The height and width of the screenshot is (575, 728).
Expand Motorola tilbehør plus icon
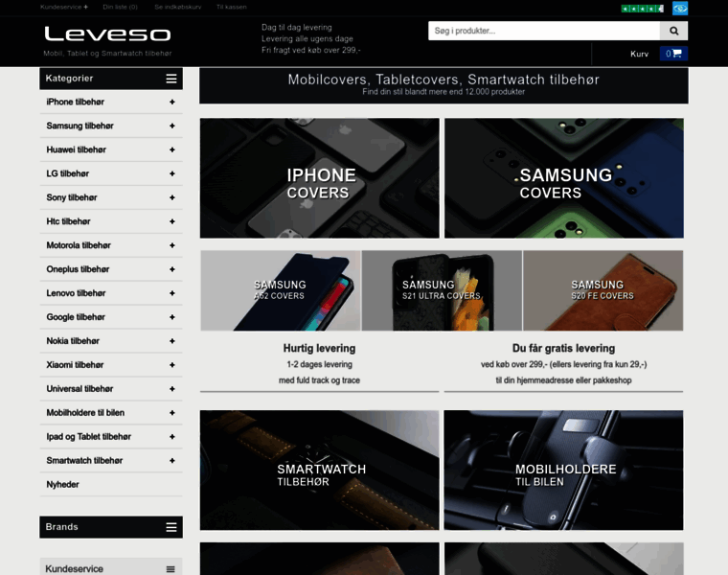click(x=172, y=245)
